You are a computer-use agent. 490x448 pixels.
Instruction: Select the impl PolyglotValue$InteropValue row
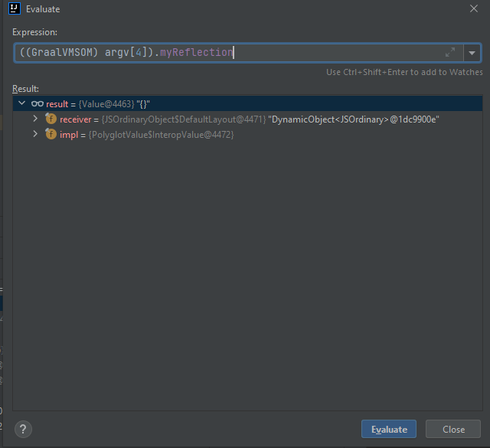[247, 135]
